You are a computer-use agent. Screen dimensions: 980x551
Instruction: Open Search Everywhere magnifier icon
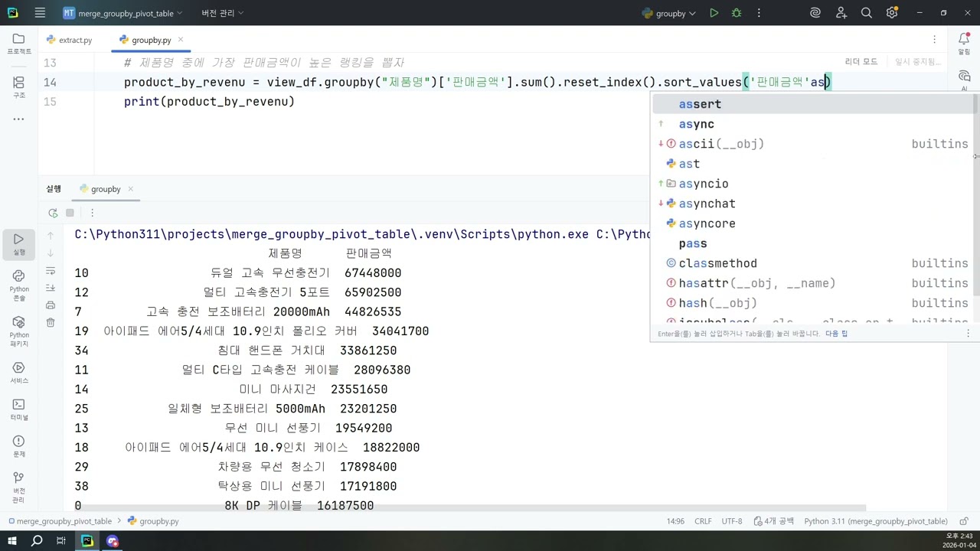coord(867,13)
